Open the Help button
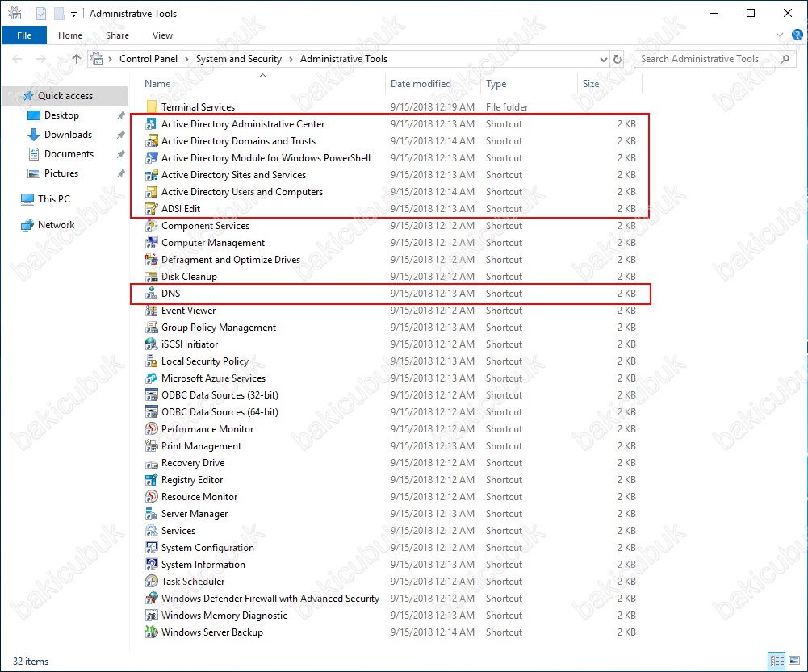Image resolution: width=808 pixels, height=672 pixels. point(797,35)
